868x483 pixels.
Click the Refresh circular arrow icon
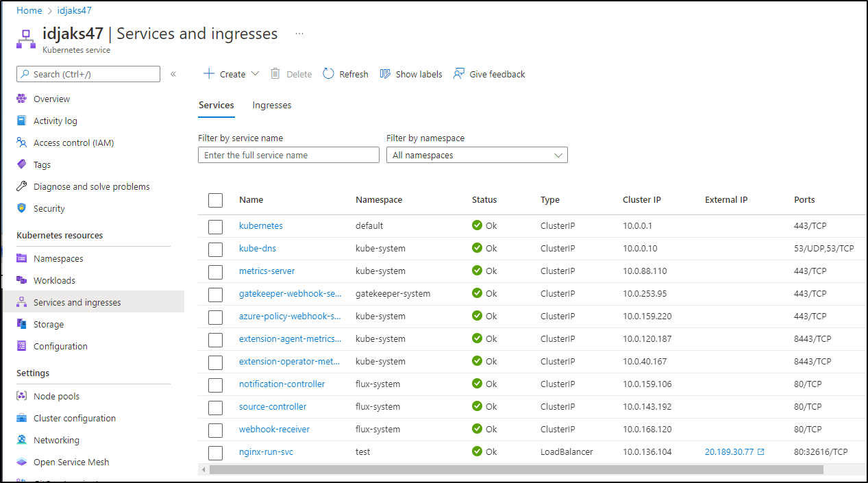[x=328, y=73]
